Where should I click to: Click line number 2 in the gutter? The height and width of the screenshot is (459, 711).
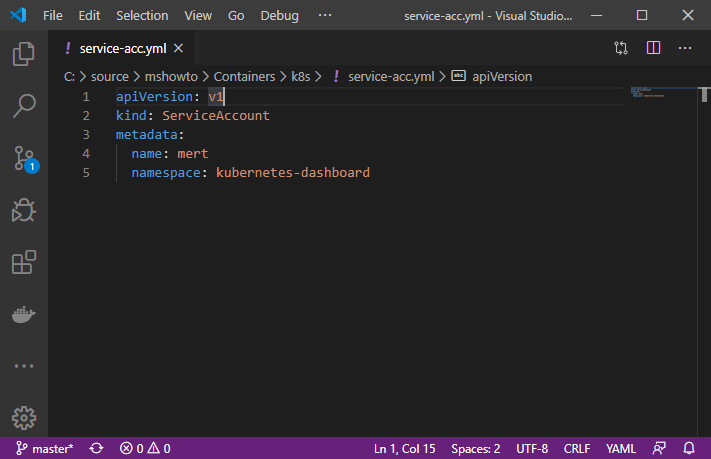click(86, 116)
